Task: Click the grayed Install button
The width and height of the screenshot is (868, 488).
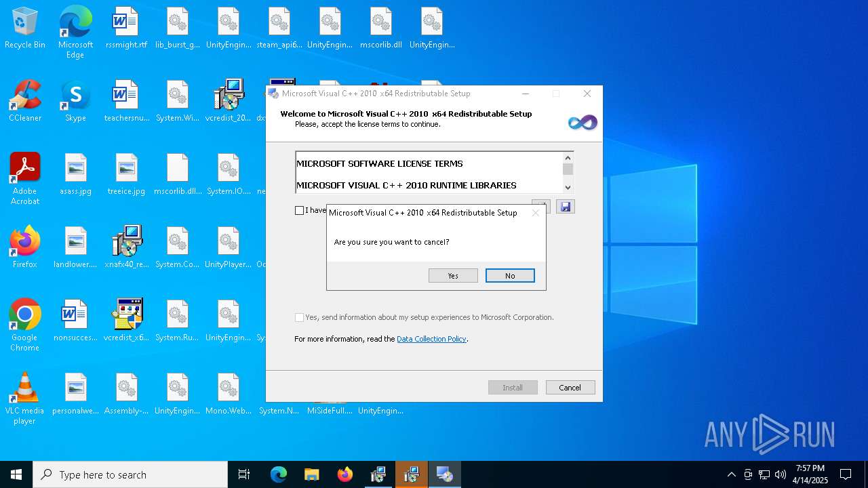Action: click(513, 388)
